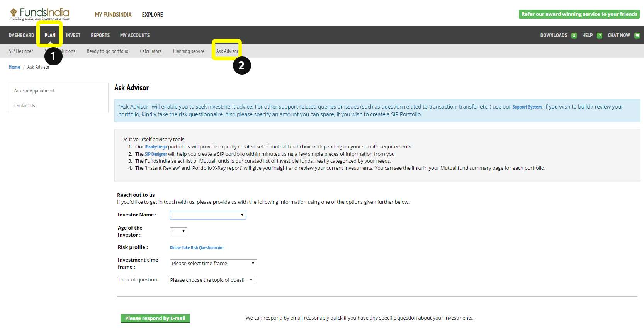Click the Ready-to-go link in advisory tools
Viewport: 644px width, 332px height.
pyautogui.click(x=156, y=147)
